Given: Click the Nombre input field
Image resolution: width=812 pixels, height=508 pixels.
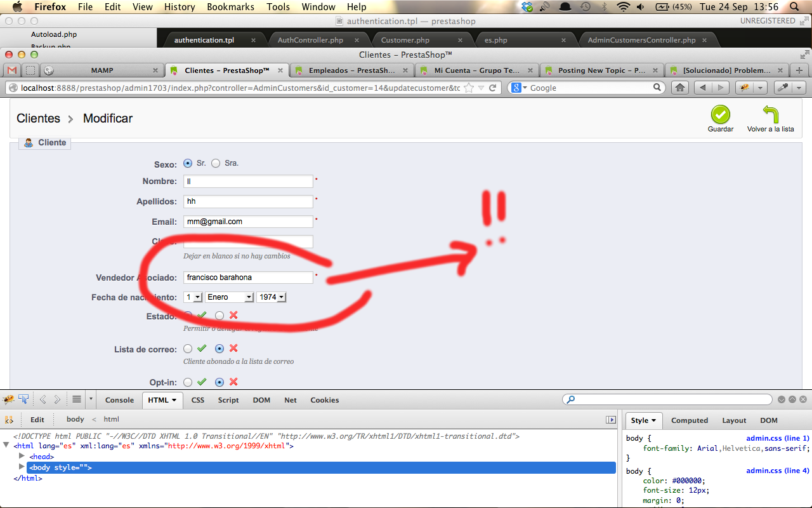Looking at the screenshot, I should [x=248, y=181].
